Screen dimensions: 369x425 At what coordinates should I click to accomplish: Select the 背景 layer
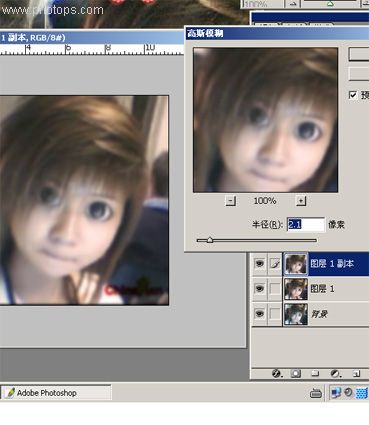[x=326, y=314]
